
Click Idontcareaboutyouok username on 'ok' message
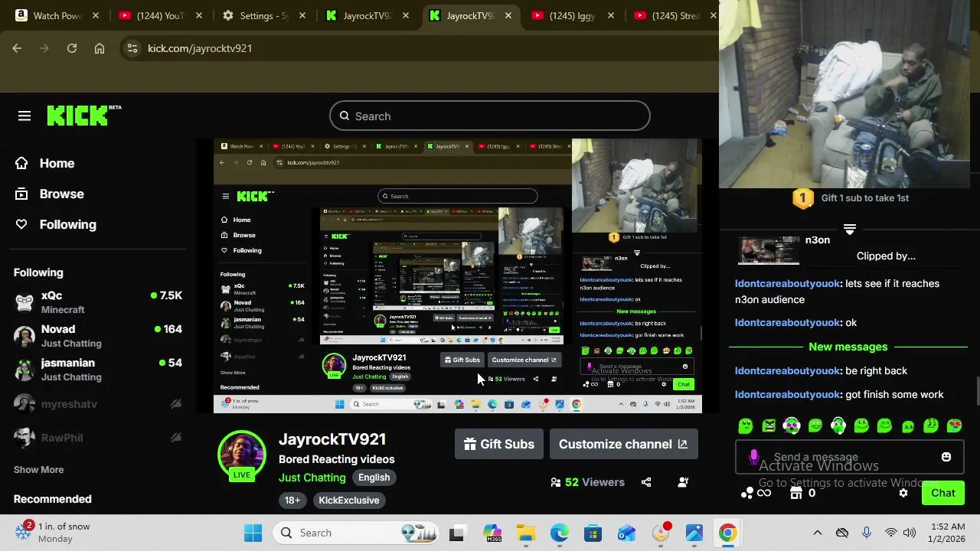pyautogui.click(x=787, y=323)
